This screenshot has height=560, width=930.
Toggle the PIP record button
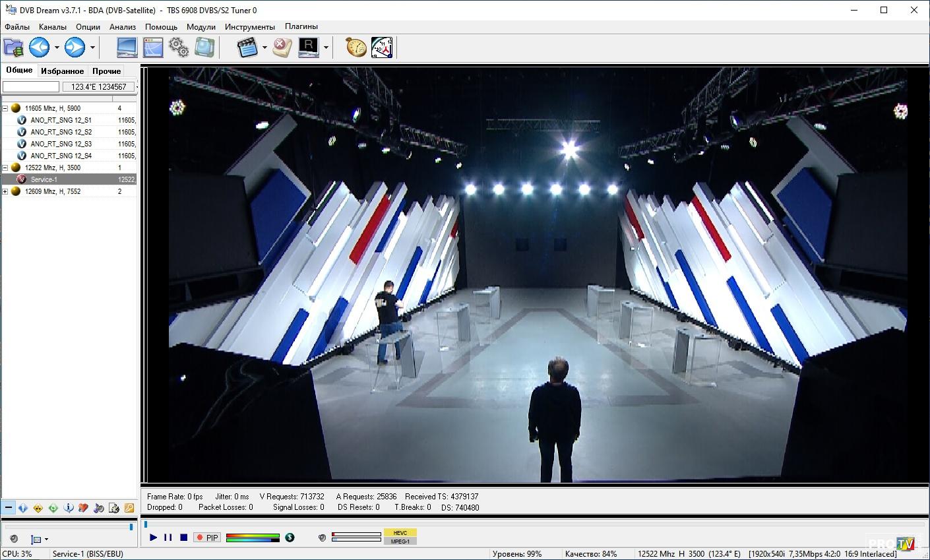click(x=207, y=538)
